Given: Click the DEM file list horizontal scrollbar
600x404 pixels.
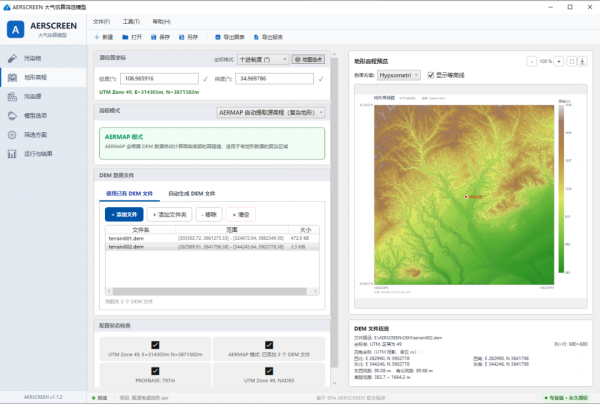Looking at the screenshot, I should point(209,292).
